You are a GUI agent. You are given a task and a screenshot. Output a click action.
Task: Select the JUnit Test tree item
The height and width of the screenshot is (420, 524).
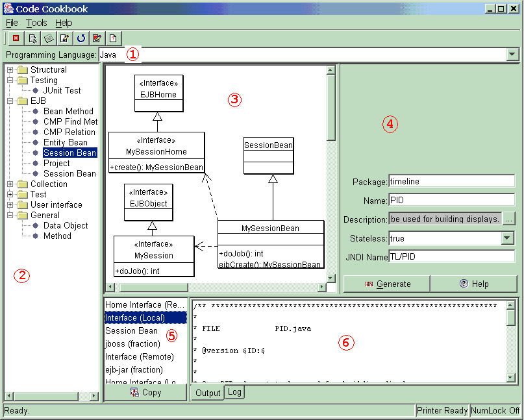(x=62, y=90)
